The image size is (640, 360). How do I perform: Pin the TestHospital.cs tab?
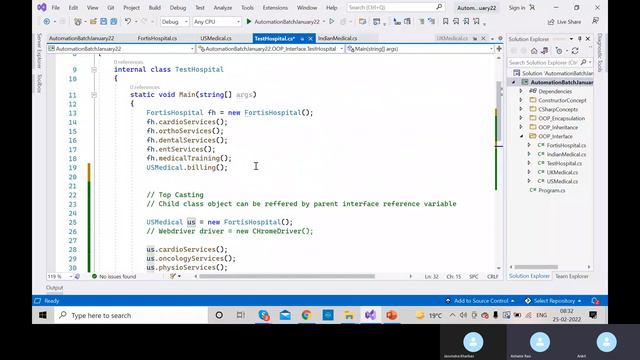[x=302, y=38]
